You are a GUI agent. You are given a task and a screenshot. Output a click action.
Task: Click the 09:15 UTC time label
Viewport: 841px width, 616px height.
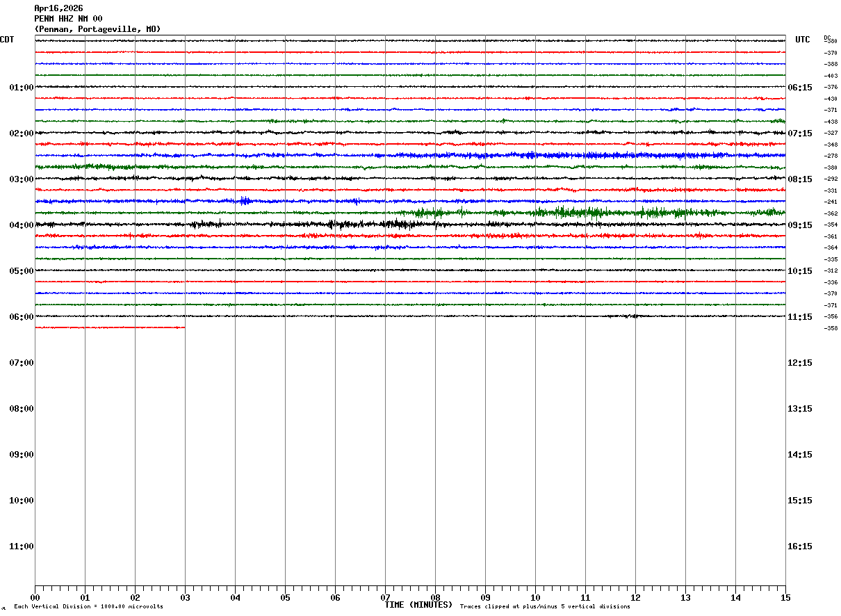pos(800,225)
